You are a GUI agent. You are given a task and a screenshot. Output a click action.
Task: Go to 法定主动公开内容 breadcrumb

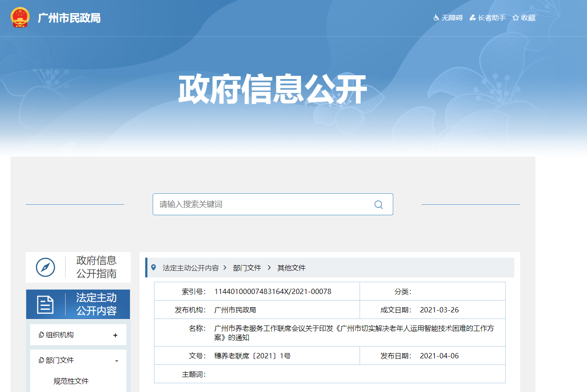point(191,268)
